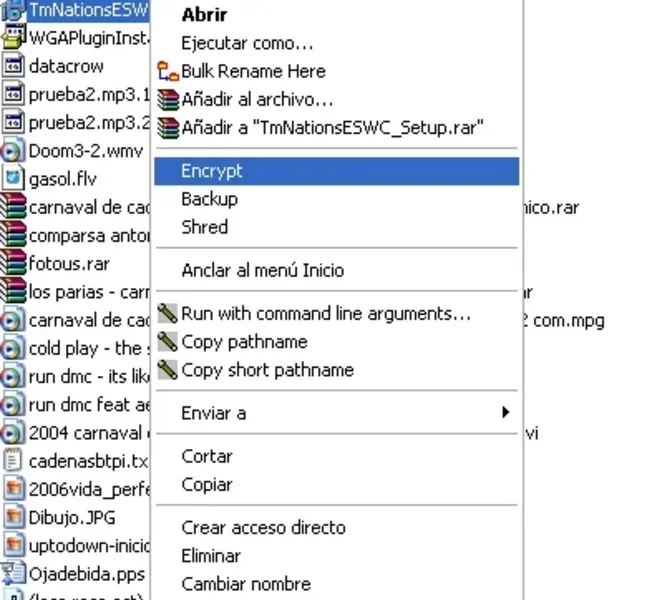The height and width of the screenshot is (600, 647).
Task: Click the carnaval de cad RAR archive icon
Action: pyautogui.click(x=13, y=207)
